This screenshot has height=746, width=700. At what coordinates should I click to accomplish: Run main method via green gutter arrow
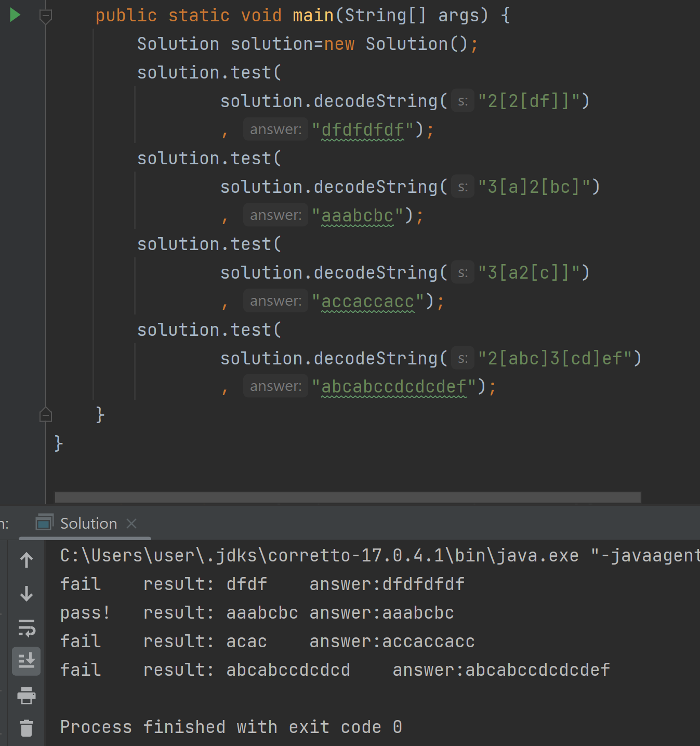tap(15, 15)
